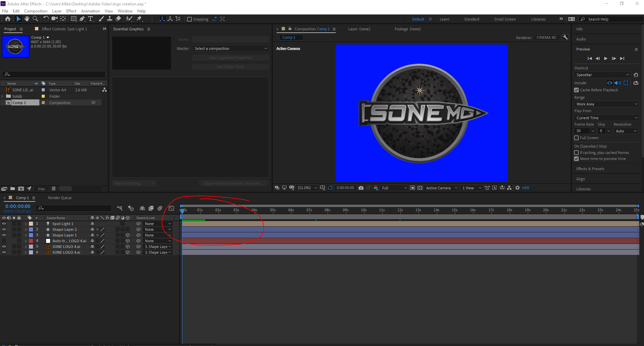Image resolution: width=644 pixels, height=346 pixels.
Task: Delete selected project item with trash icon
Action: (x=53, y=189)
